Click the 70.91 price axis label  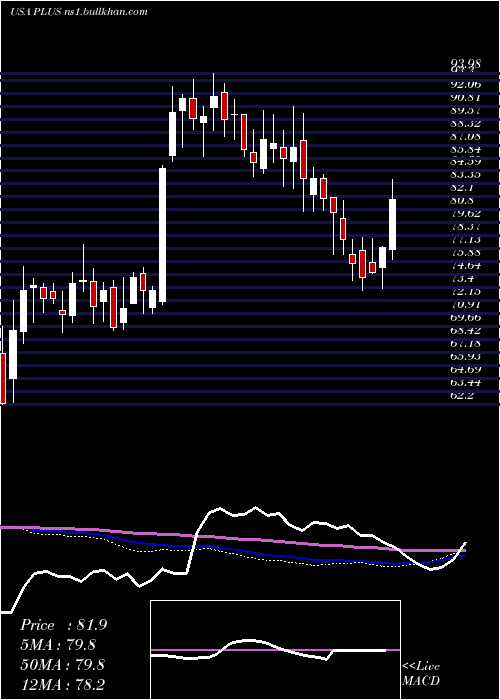465,305
